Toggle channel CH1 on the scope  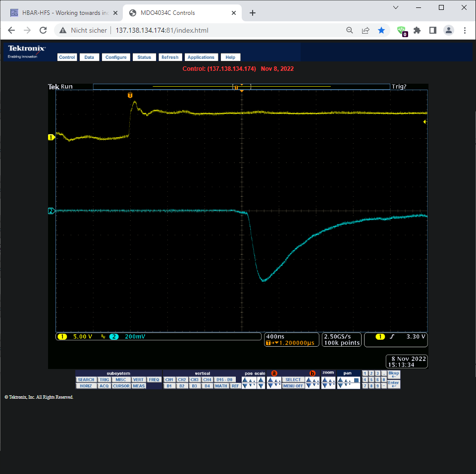click(x=169, y=380)
